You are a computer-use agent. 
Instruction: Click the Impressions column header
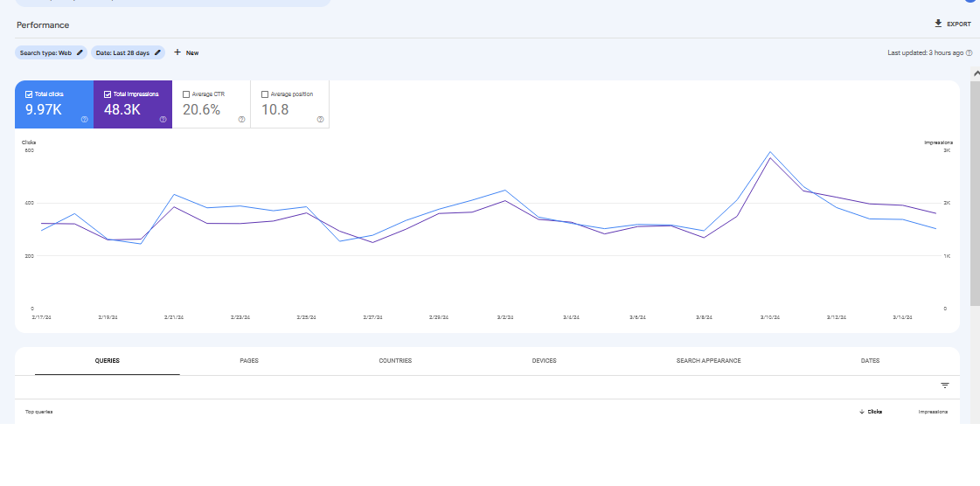tap(933, 412)
